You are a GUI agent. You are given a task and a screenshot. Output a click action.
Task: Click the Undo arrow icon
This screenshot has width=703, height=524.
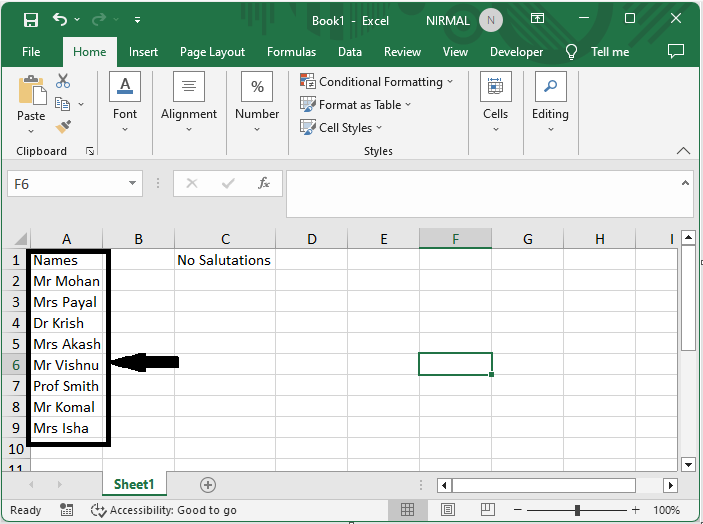[x=60, y=20]
